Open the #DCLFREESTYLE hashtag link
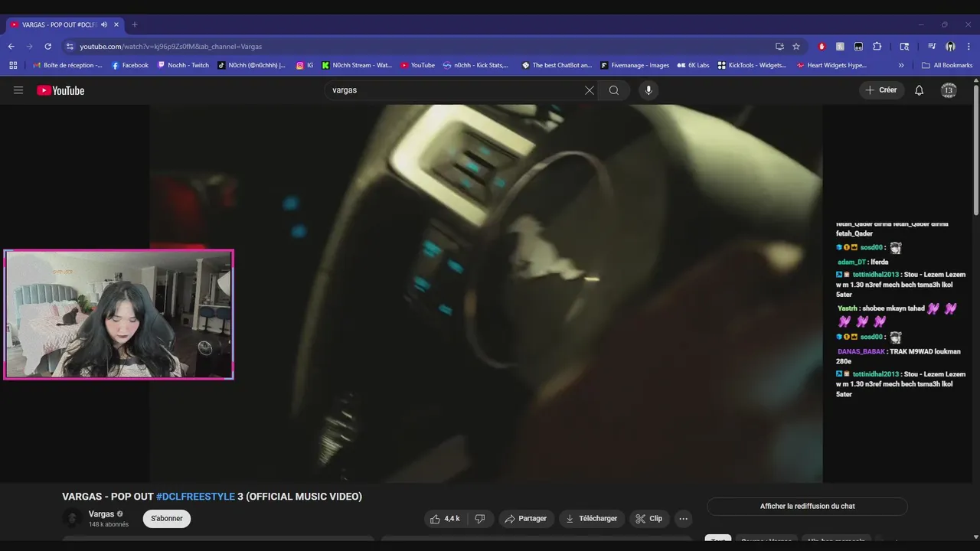 point(195,497)
